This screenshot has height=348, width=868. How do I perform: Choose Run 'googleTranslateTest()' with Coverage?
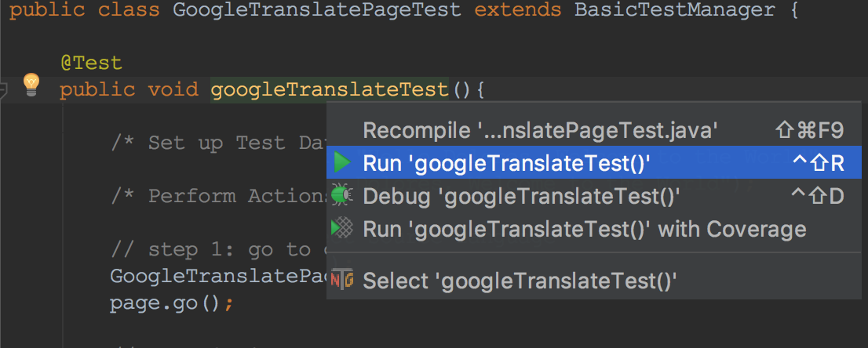[x=594, y=229]
